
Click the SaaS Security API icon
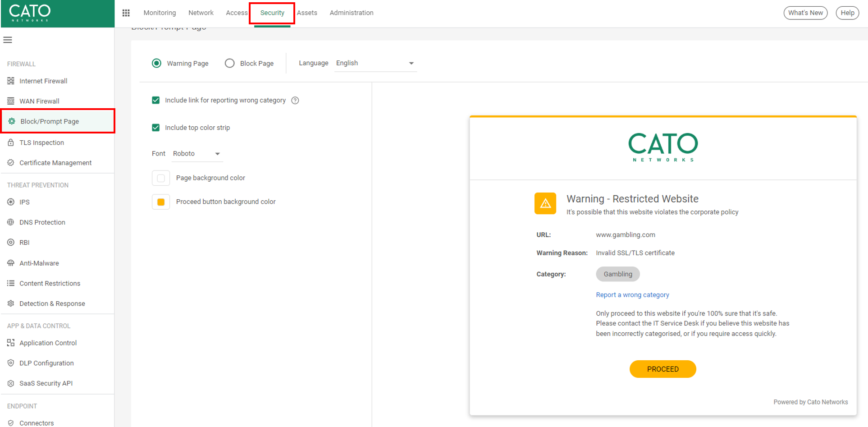11,383
